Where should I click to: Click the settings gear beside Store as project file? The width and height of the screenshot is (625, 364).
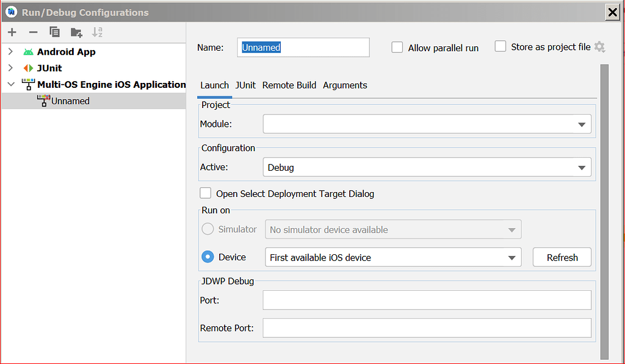coord(599,46)
